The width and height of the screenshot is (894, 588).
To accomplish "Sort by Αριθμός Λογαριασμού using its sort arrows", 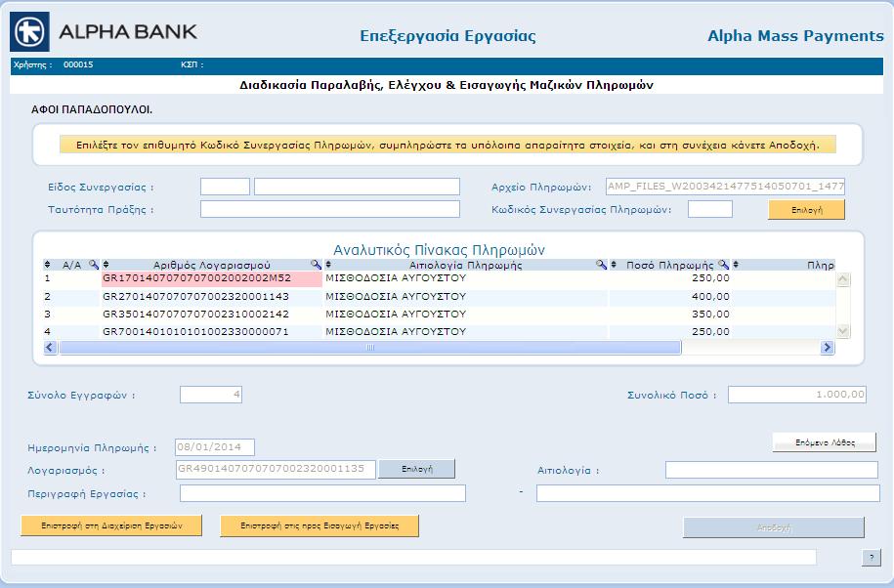I will [x=106, y=265].
